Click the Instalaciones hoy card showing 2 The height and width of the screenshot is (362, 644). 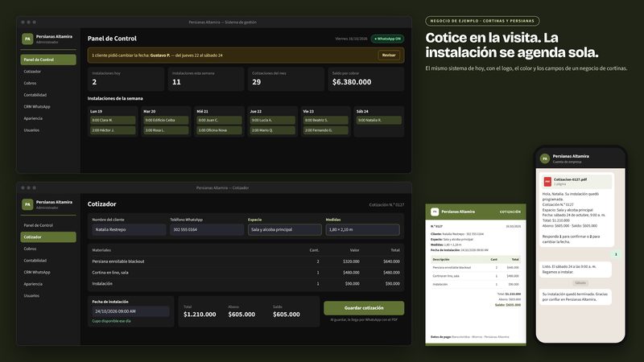point(126,79)
